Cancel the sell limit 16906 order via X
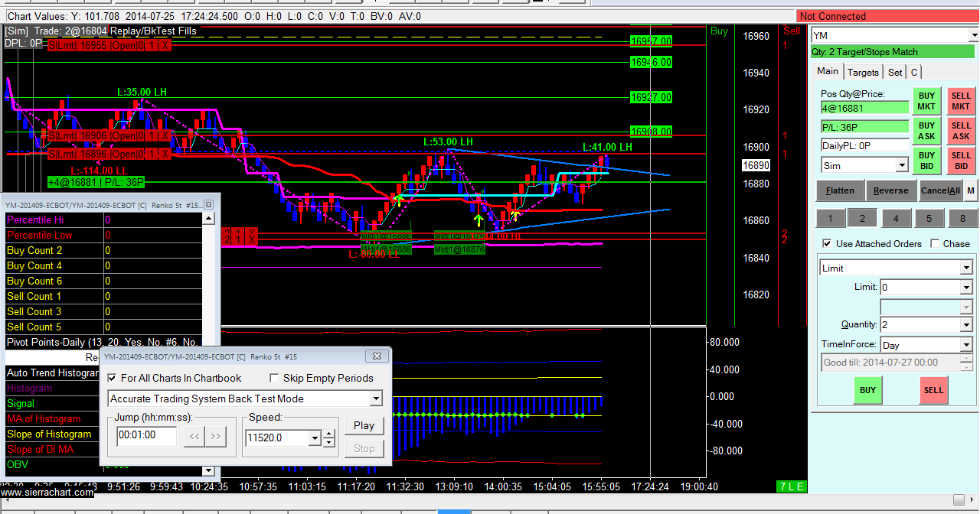 pos(165,136)
